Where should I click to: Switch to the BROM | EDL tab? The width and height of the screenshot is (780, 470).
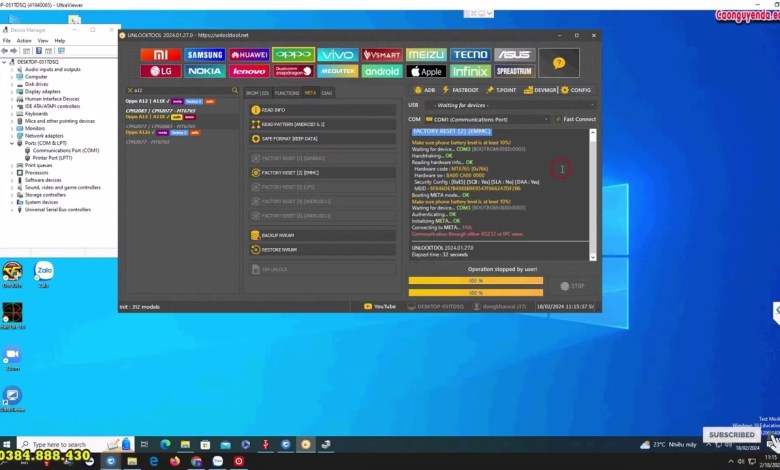(x=257, y=92)
